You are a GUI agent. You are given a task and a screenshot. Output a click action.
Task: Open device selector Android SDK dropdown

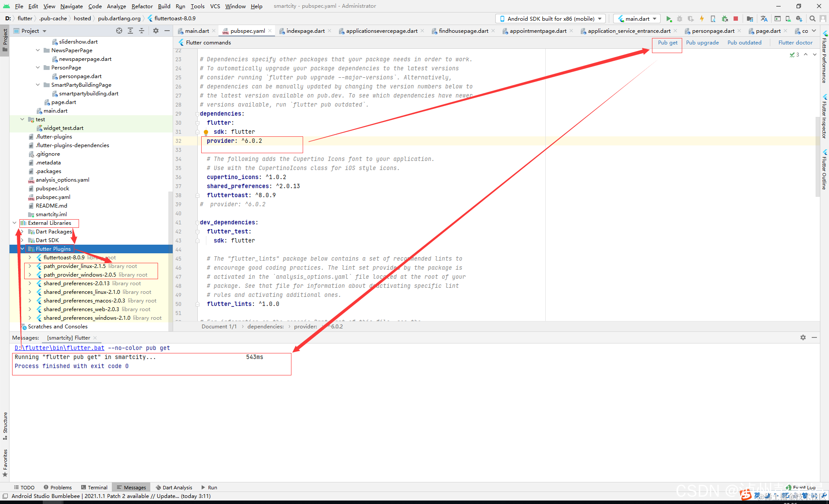tap(551, 19)
